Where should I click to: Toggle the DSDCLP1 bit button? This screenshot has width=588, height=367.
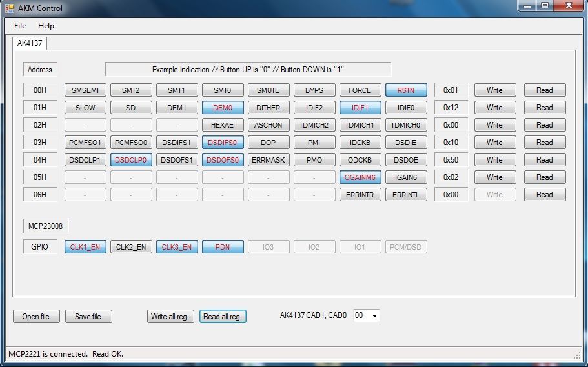[x=85, y=160]
